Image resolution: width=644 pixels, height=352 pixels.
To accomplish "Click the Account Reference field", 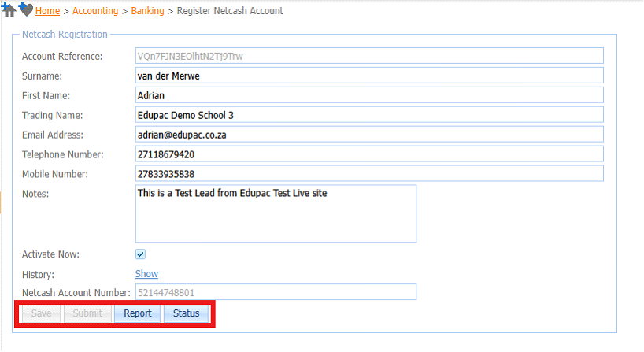I will click(x=369, y=56).
